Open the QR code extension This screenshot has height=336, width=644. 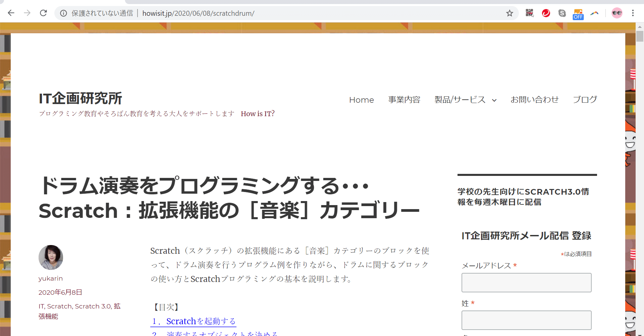coord(530,13)
